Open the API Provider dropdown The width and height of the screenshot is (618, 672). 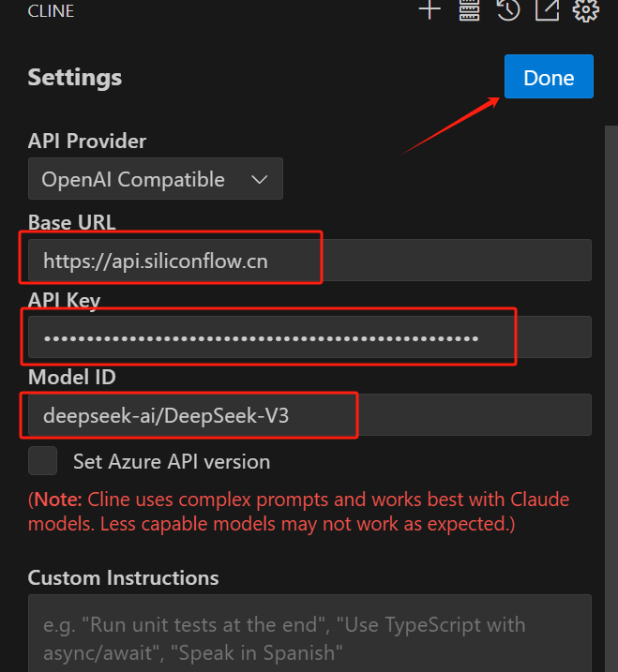coord(155,179)
